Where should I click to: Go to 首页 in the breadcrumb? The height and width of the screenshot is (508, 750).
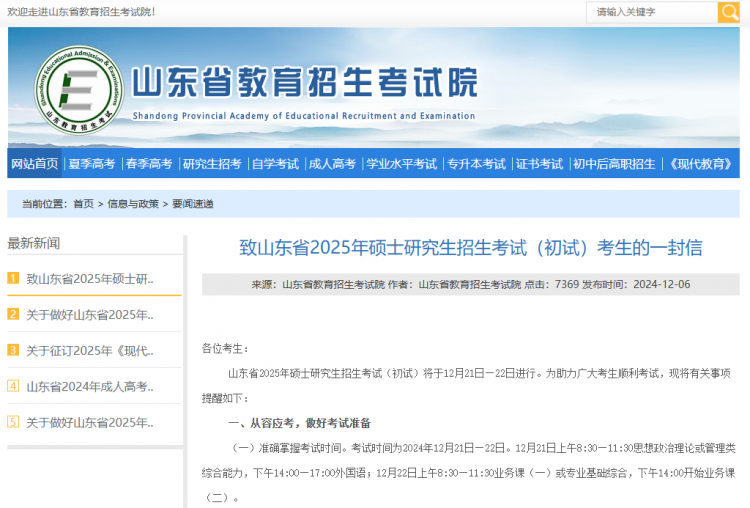click(x=83, y=204)
